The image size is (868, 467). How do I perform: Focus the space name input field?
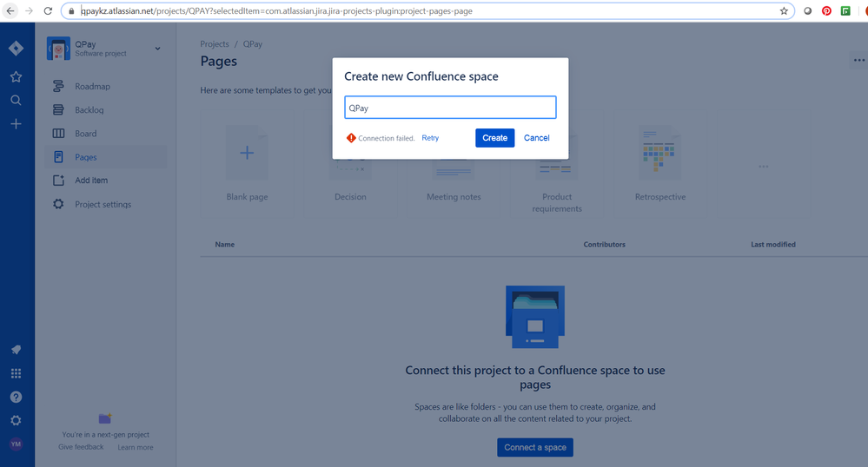[450, 108]
